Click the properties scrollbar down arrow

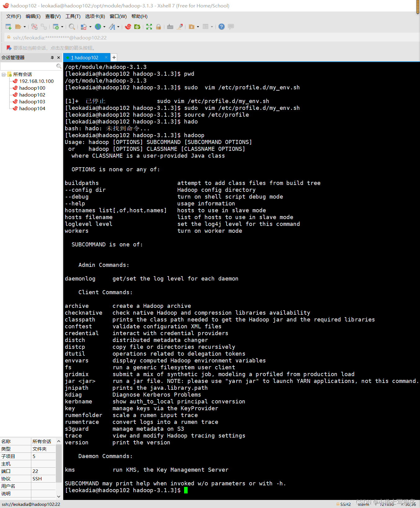coord(59,496)
